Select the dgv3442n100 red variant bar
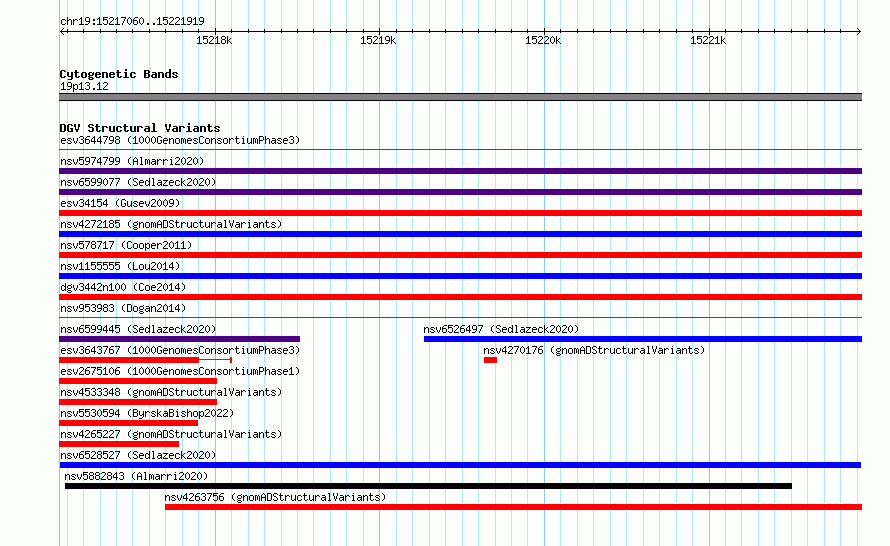The image size is (890, 546). point(460,297)
